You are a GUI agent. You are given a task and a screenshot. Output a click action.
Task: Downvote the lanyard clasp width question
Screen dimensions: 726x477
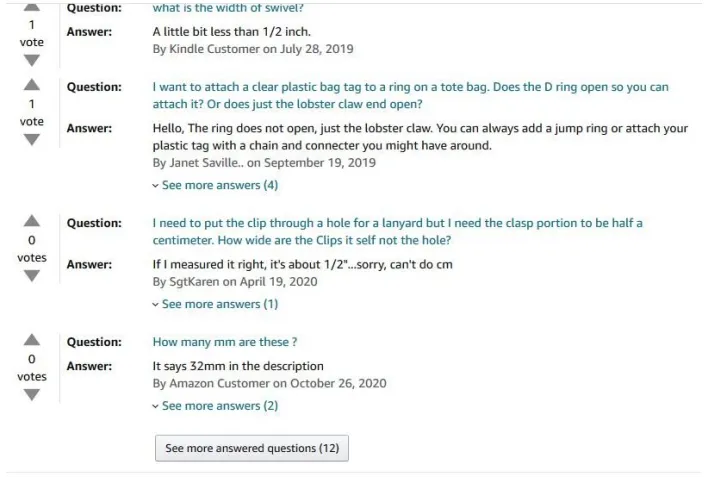(x=31, y=276)
